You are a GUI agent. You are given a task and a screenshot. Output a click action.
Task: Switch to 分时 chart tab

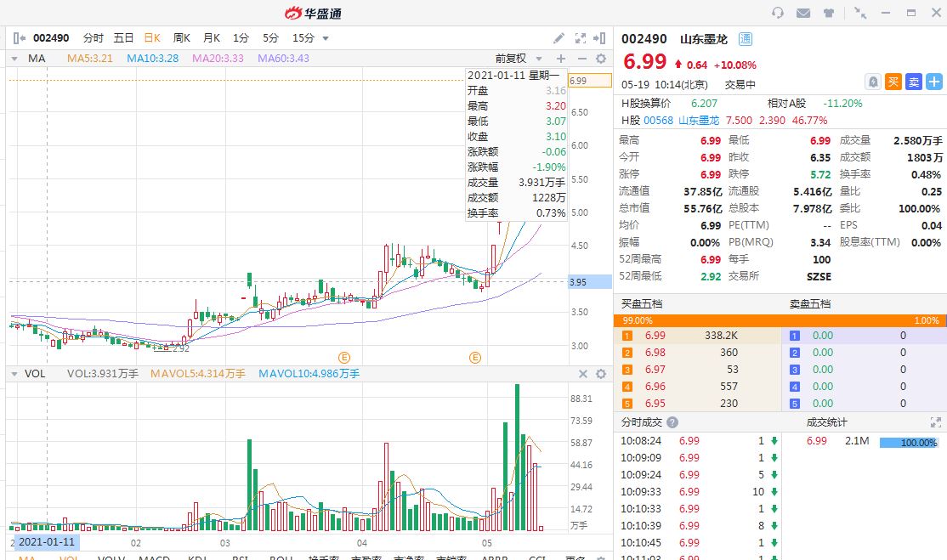click(94, 38)
